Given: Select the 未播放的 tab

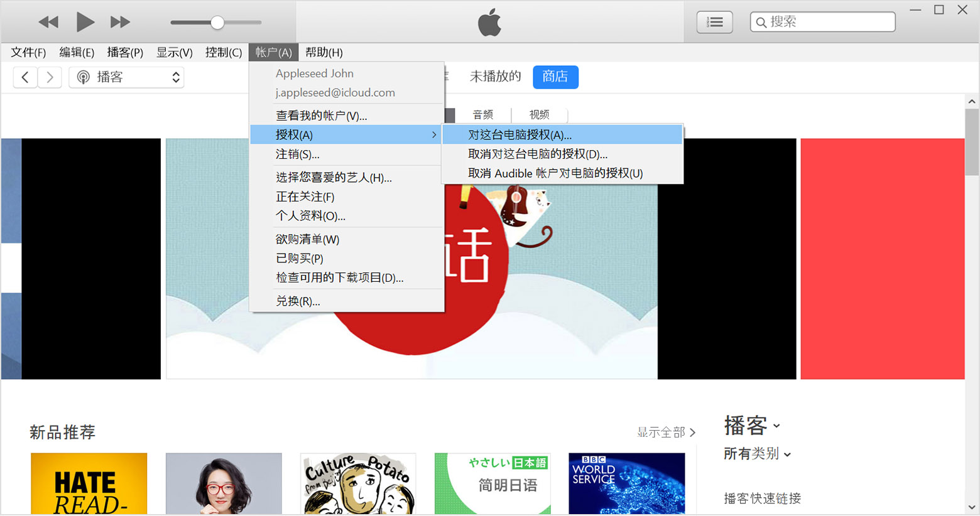Looking at the screenshot, I should 496,77.
